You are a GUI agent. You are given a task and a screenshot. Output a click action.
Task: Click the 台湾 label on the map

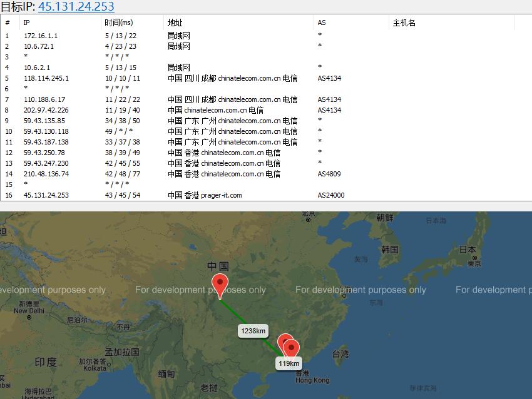point(340,354)
